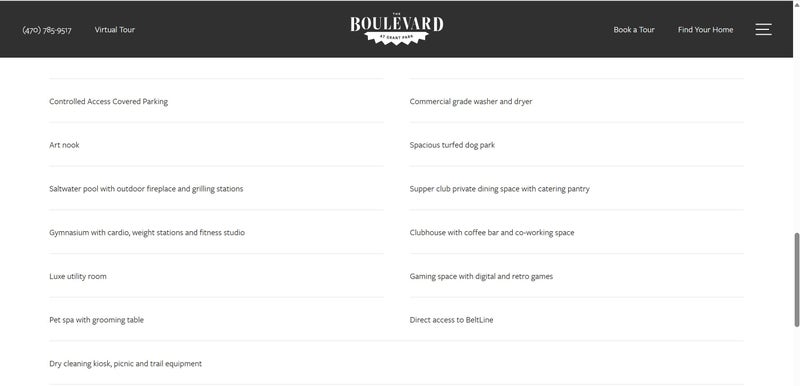Select Dry cleaning kiosk amenity text

[126, 364]
